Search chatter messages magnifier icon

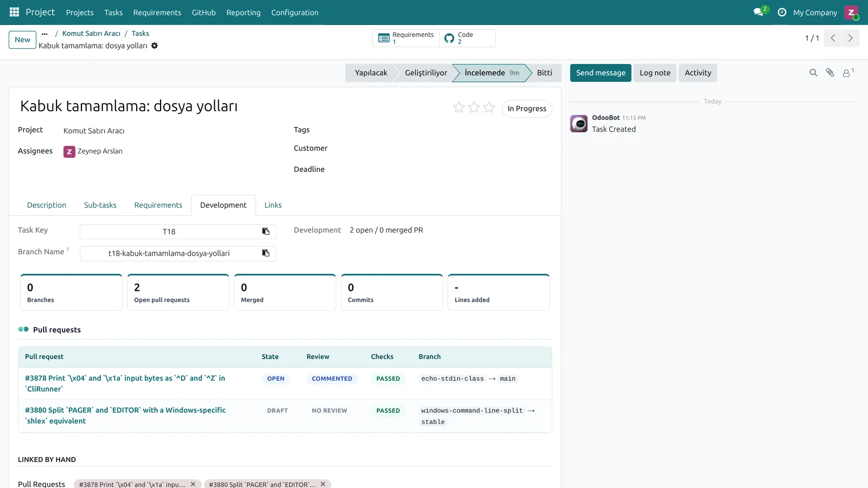point(813,73)
